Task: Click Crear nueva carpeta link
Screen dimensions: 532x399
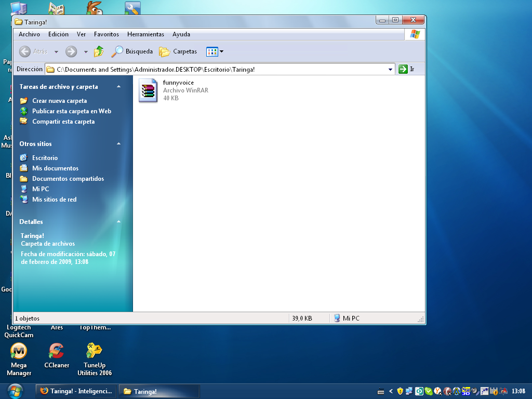Action: point(59,101)
